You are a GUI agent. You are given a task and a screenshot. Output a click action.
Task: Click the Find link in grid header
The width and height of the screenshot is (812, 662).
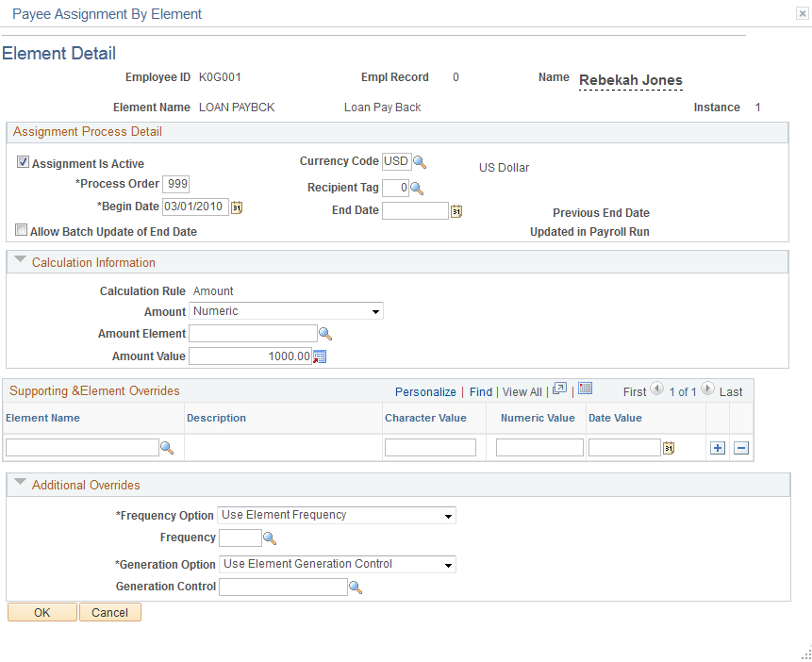tap(481, 392)
